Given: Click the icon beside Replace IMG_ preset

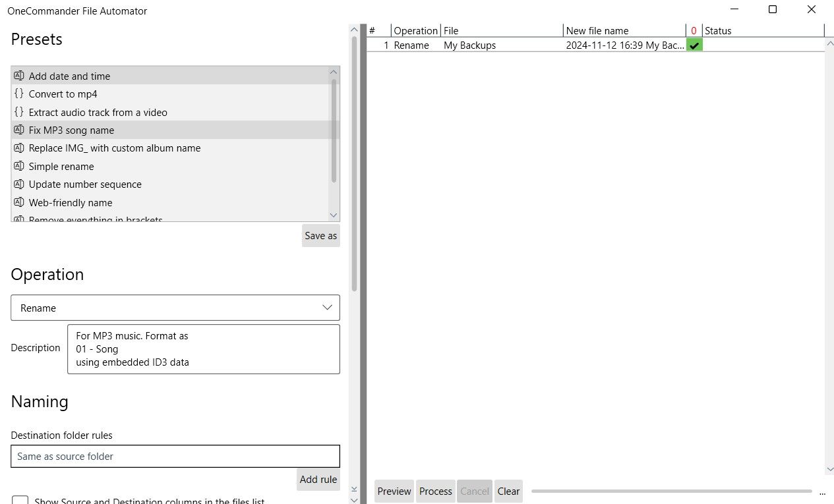Looking at the screenshot, I should tap(18, 148).
